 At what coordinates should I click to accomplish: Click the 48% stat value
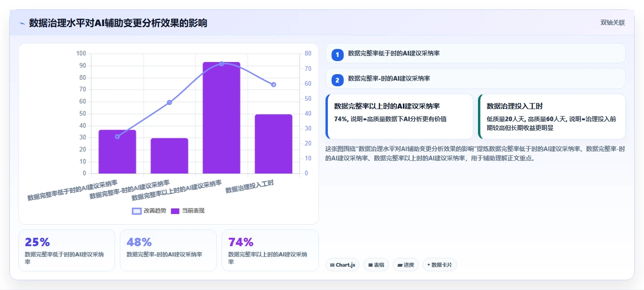[139, 242]
